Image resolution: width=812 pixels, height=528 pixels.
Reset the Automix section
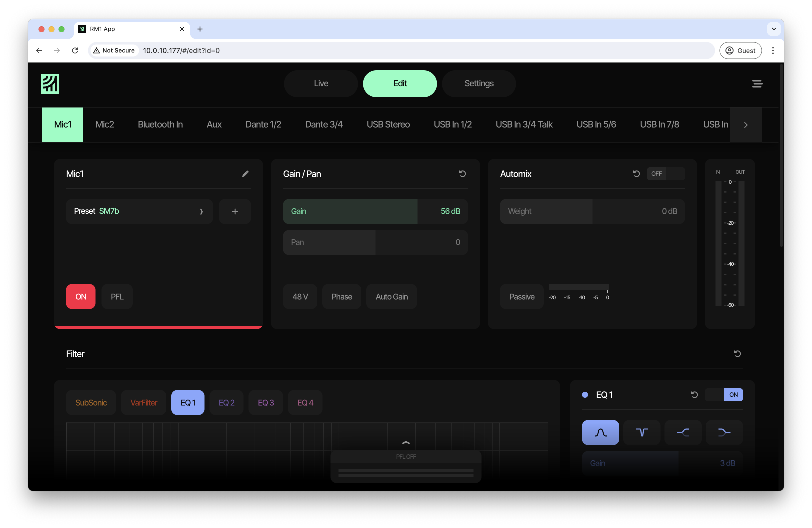click(x=636, y=173)
